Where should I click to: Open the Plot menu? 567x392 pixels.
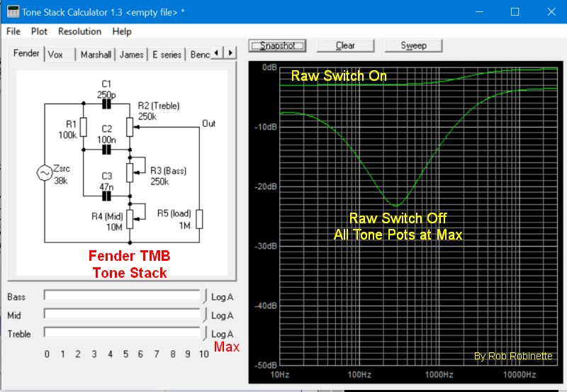coord(39,31)
